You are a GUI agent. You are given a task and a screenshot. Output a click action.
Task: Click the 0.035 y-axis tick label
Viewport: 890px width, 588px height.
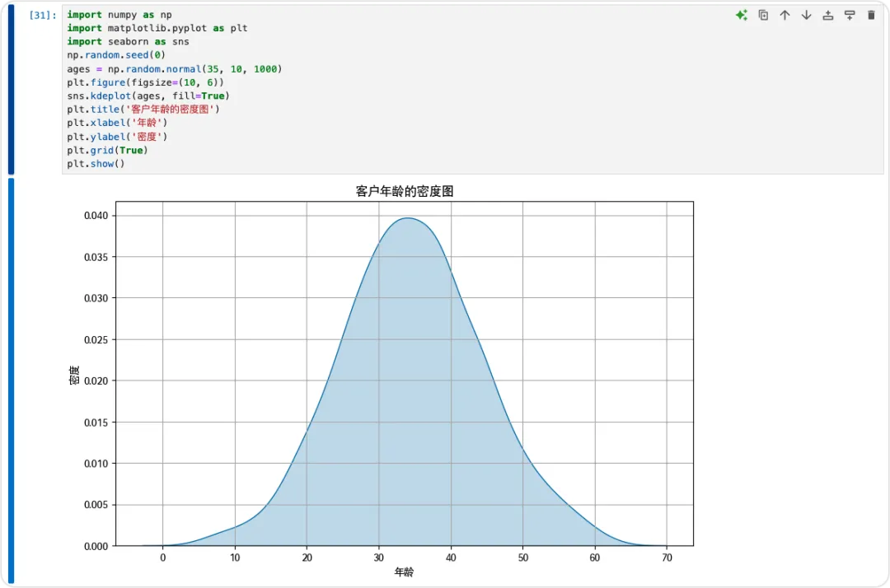coord(96,257)
